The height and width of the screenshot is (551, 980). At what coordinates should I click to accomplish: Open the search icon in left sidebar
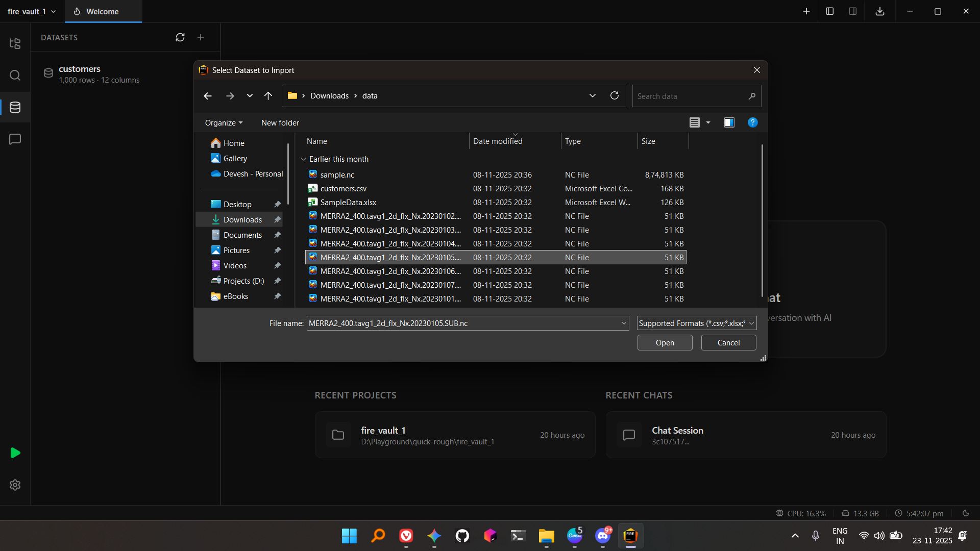coord(15,76)
